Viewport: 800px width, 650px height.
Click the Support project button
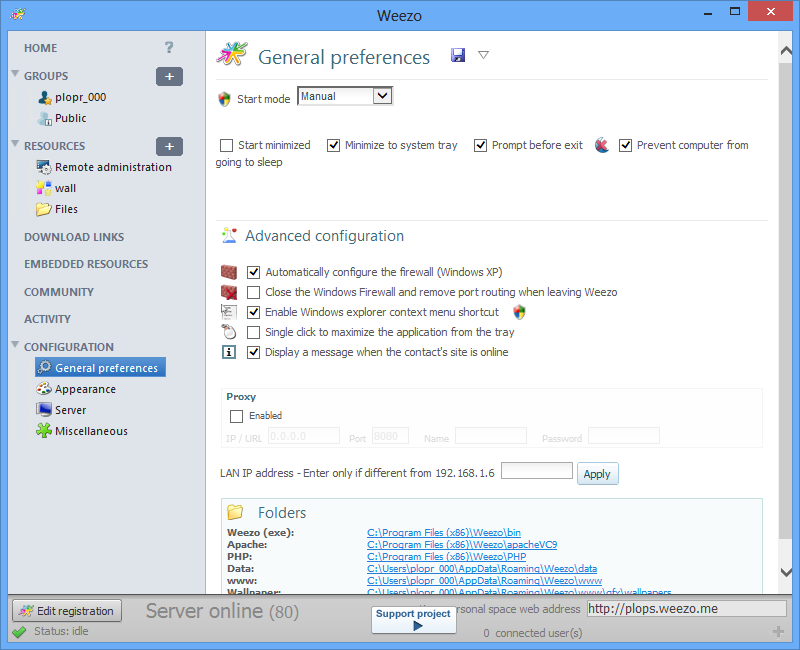(414, 619)
